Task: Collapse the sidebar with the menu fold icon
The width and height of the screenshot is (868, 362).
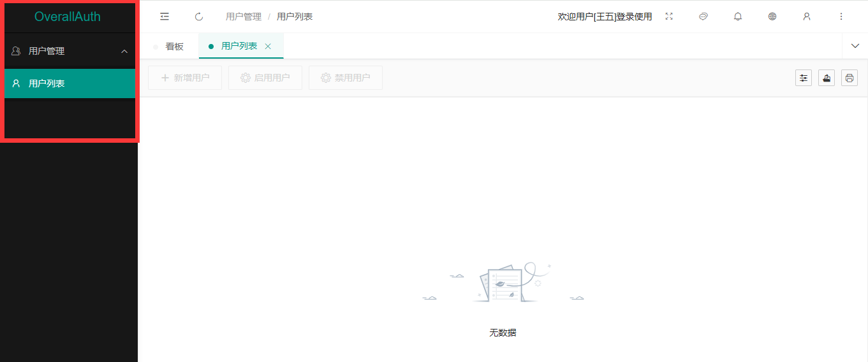Action: pos(165,17)
